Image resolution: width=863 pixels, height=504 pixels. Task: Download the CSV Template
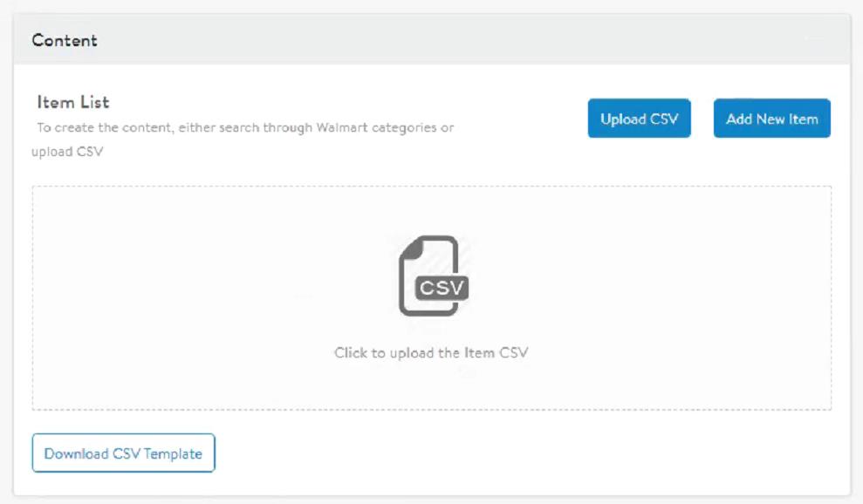click(123, 453)
